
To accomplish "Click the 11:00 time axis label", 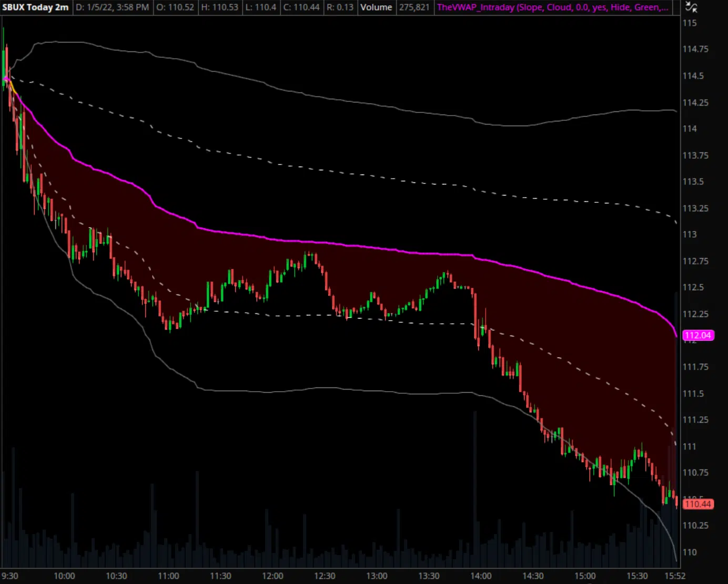I will (x=168, y=576).
